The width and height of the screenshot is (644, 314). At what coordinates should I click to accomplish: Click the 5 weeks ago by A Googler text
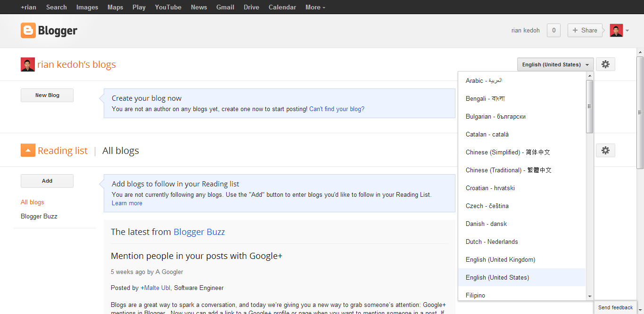click(x=147, y=272)
